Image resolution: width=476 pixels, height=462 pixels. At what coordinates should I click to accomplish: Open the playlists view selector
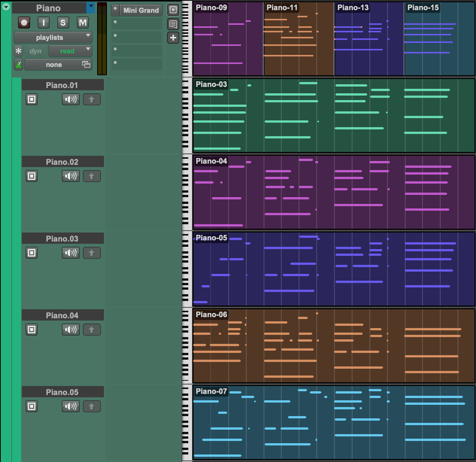point(53,38)
